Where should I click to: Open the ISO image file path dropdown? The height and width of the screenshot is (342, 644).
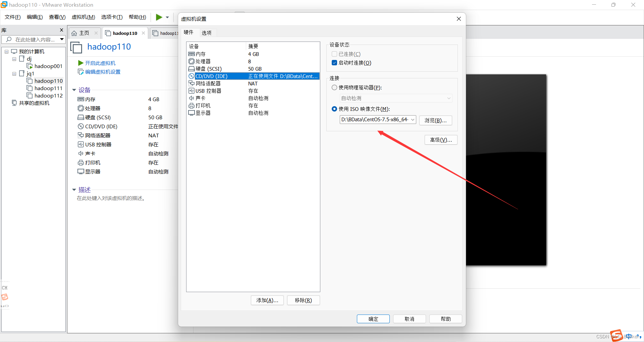[413, 120]
